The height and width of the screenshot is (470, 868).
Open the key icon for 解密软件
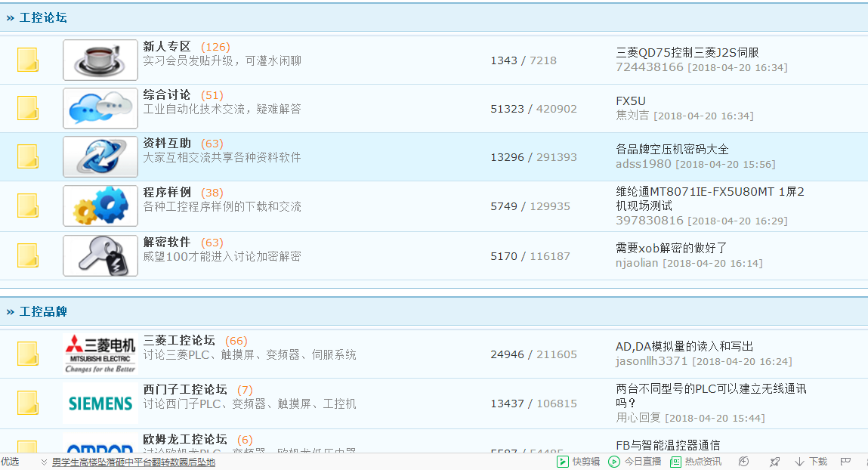(100, 255)
